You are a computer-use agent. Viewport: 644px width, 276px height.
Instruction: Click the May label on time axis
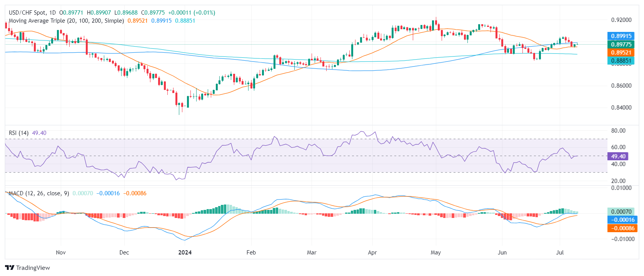(x=435, y=253)
